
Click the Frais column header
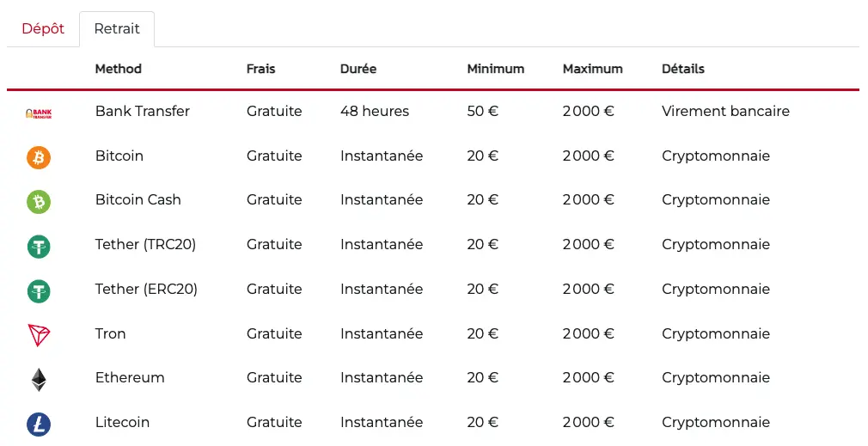pyautogui.click(x=260, y=69)
